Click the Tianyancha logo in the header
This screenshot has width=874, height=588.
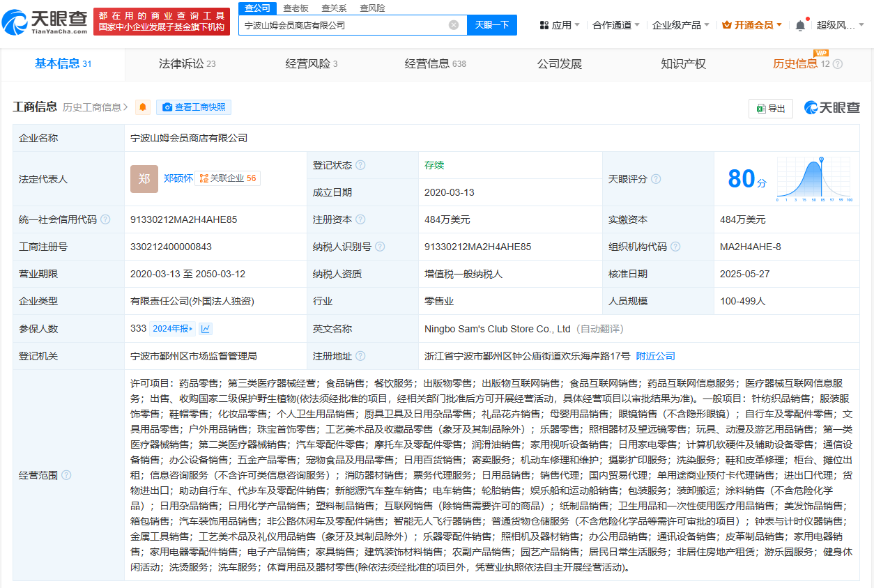click(x=46, y=22)
